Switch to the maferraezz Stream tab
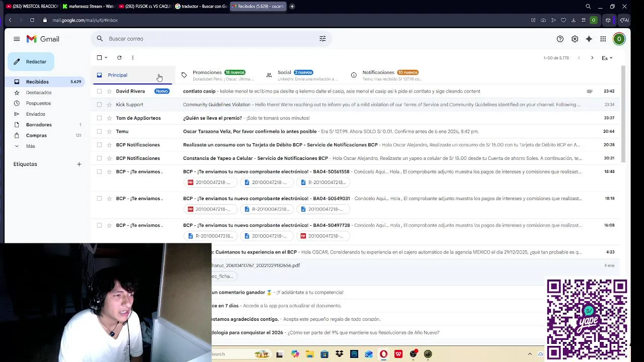The image size is (644, 362). (89, 6)
